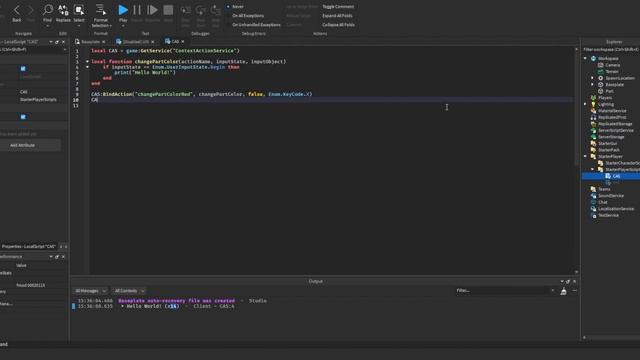
Task: Start the Play test
Action: pos(123,9)
